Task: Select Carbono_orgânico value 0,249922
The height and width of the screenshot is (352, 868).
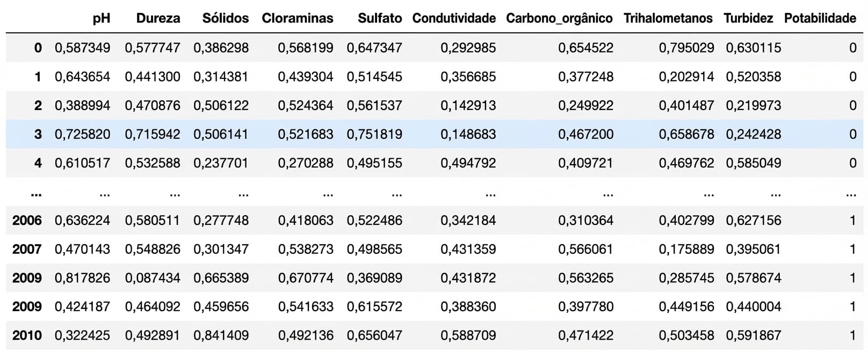Action: click(x=585, y=105)
